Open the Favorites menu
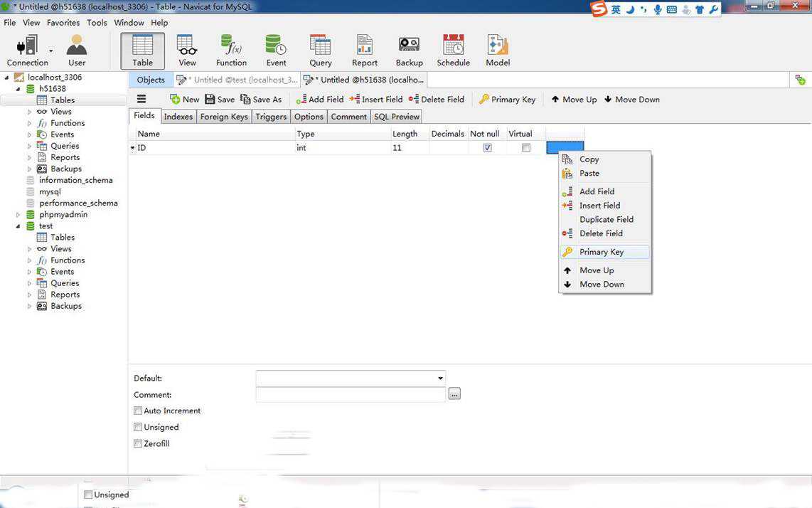This screenshot has width=812, height=508. tap(63, 23)
